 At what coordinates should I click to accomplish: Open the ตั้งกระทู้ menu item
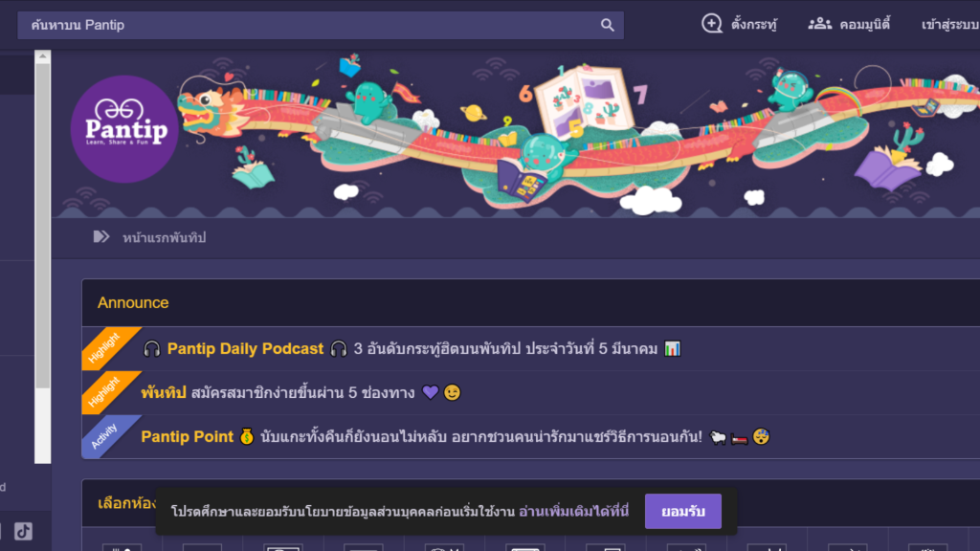(754, 24)
